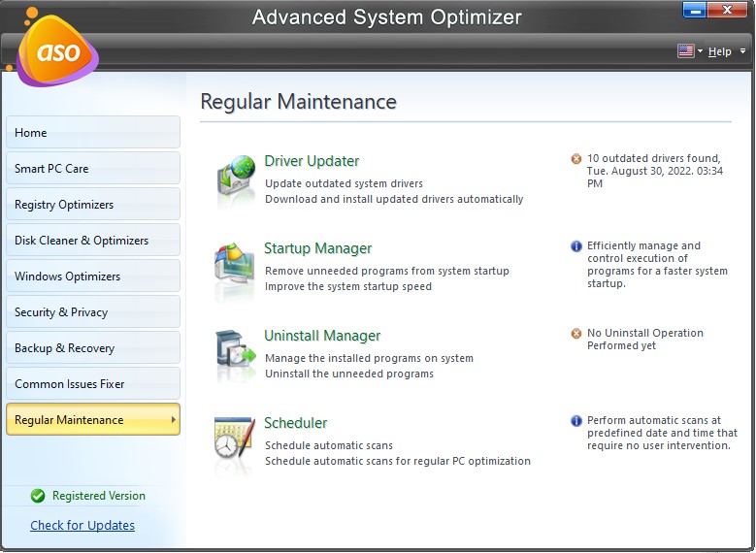Open the Uninstall Manager box icon

(x=235, y=349)
